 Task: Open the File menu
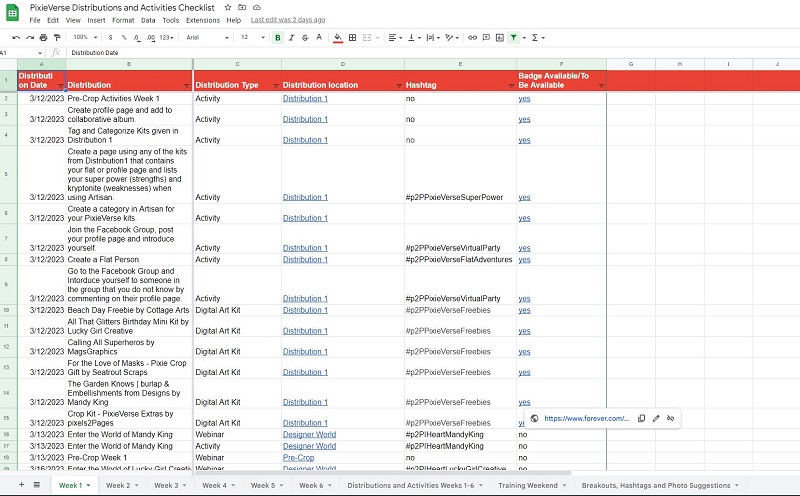pyautogui.click(x=35, y=20)
